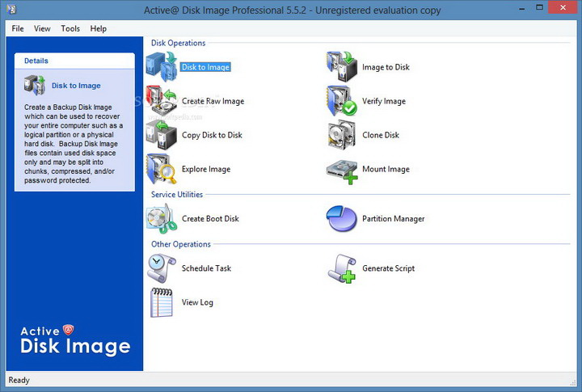Screen dimensions: 582x392
Task: Open the View menu
Action: click(x=42, y=28)
